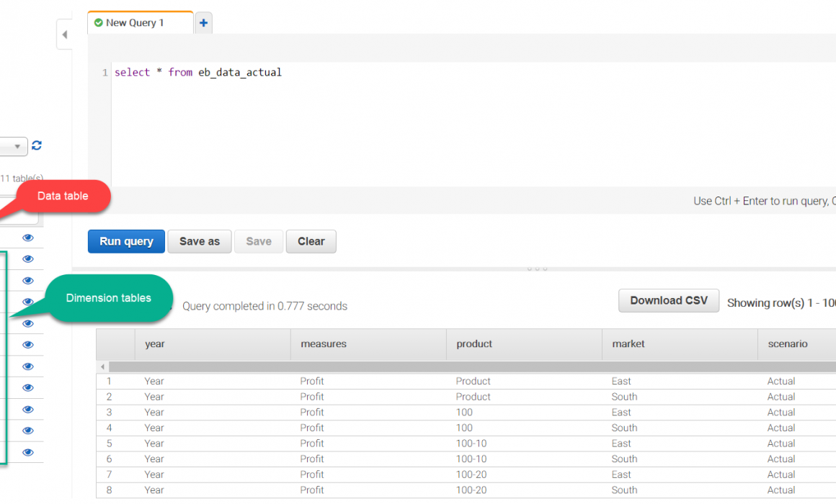Download results with Download CSV button
The height and width of the screenshot is (504, 836).
click(668, 301)
